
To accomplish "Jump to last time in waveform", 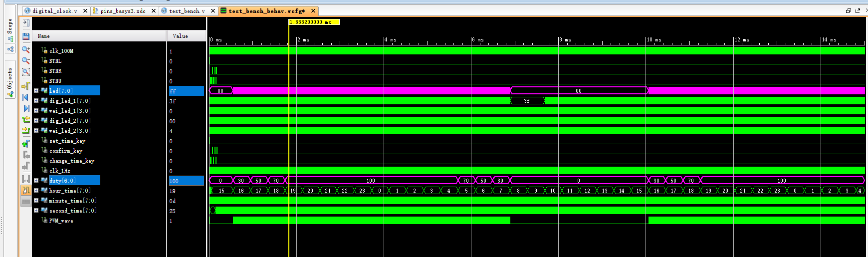I will point(26,108).
